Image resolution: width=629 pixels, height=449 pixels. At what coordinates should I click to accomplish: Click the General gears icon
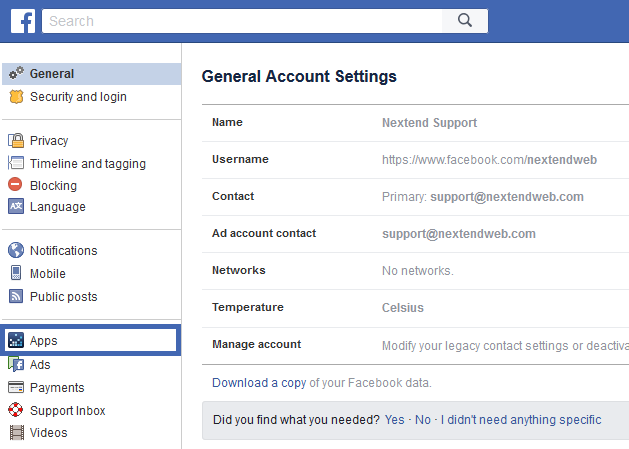(x=16, y=74)
